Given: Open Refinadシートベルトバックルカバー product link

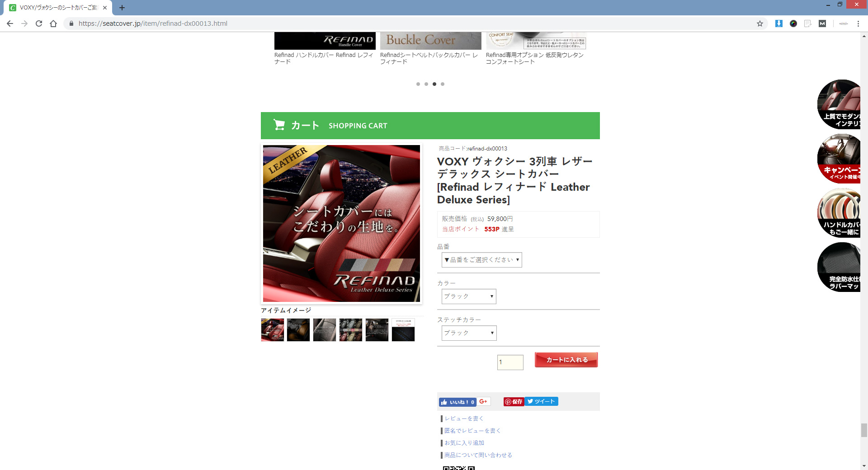Looking at the screenshot, I should pos(429,58).
